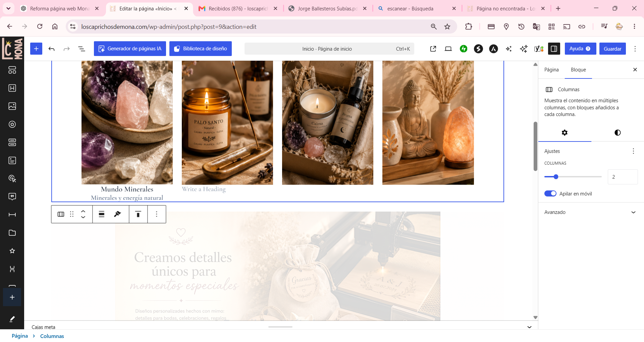Click the Guardar button

(x=612, y=49)
